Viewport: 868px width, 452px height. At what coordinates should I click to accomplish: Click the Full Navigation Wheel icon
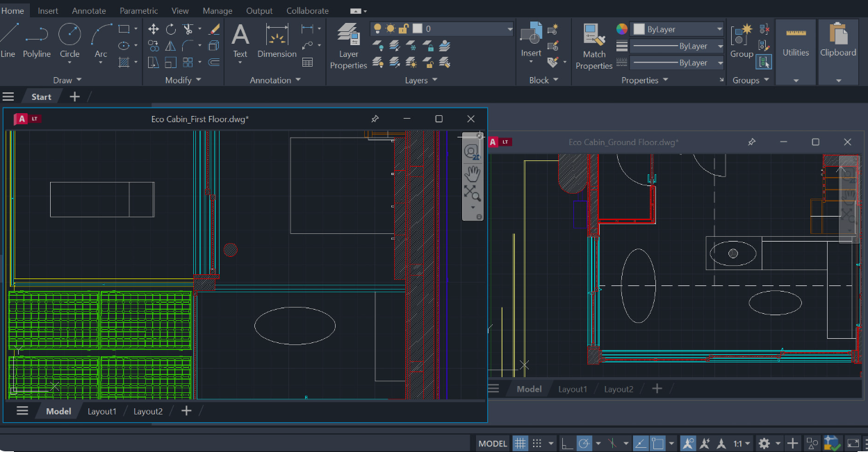(472, 151)
